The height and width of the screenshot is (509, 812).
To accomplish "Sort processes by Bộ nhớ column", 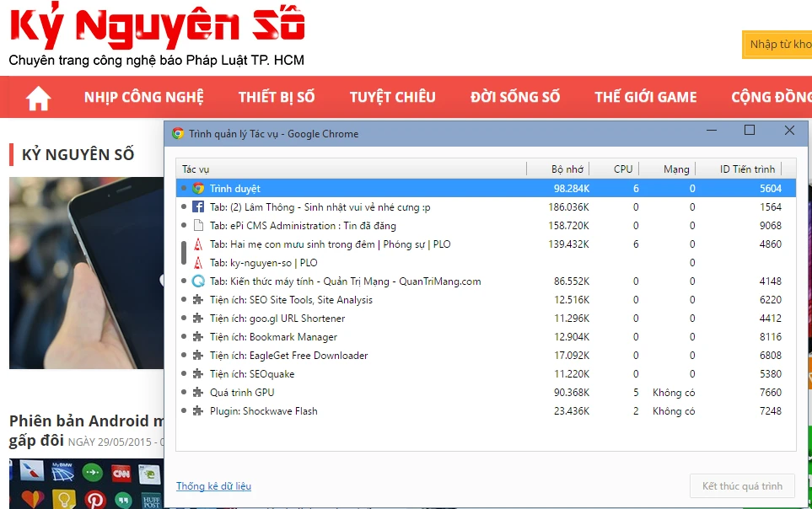I will coord(567,169).
